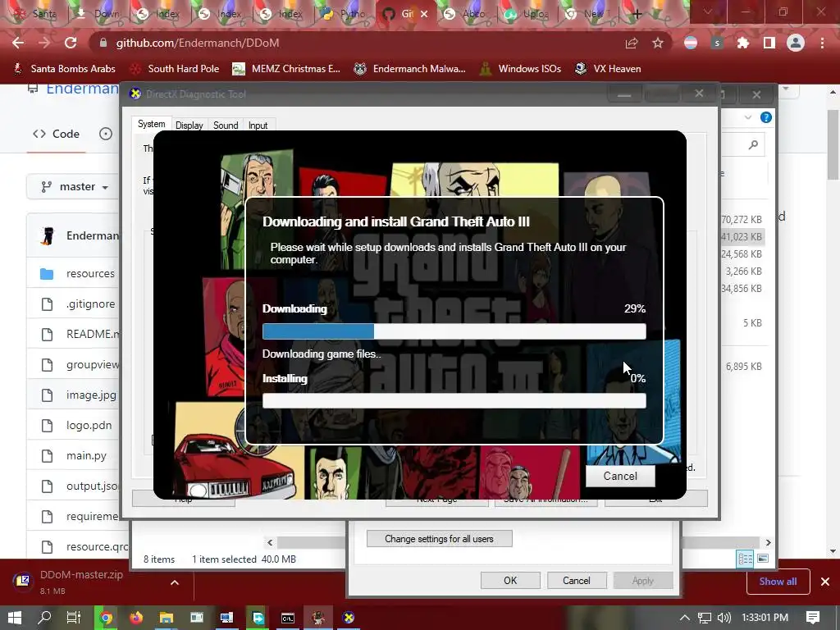Close the active GitHub tab
This screenshot has height=630, width=840.
pyautogui.click(x=424, y=14)
